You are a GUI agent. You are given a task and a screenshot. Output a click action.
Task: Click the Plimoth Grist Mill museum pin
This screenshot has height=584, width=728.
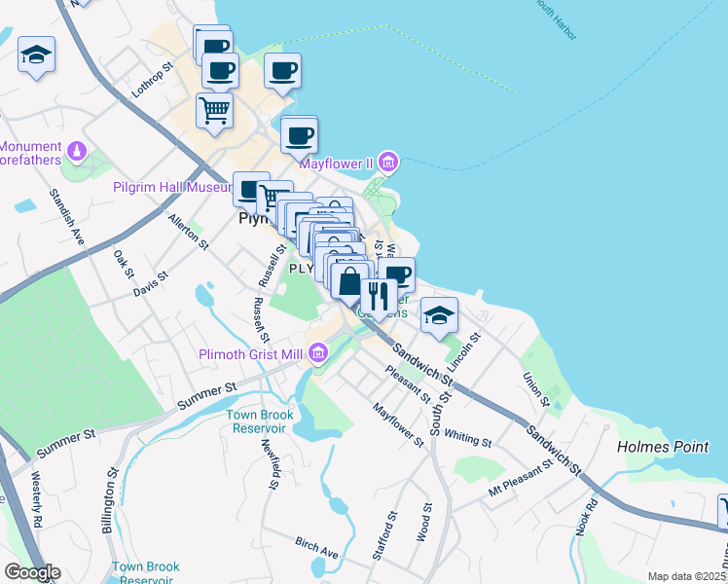tap(318, 353)
